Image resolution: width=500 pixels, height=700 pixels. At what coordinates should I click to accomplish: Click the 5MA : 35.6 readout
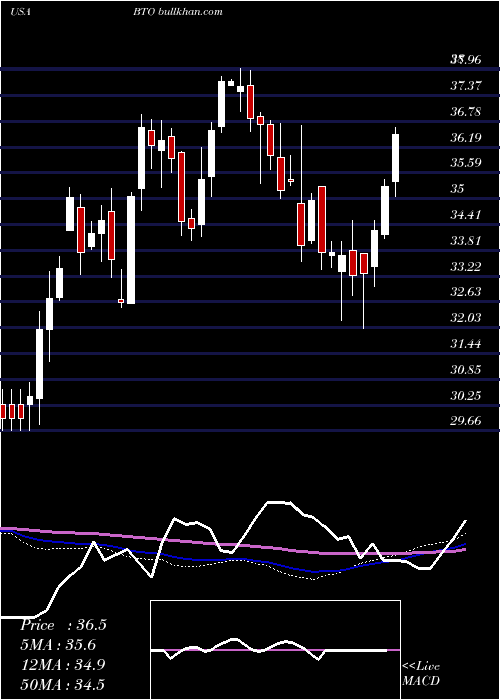58,645
